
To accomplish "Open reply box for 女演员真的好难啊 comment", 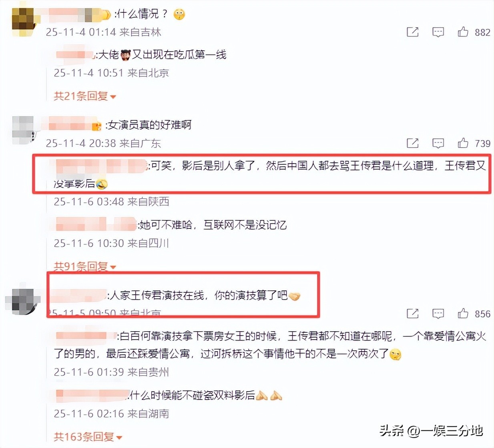I will pos(438,143).
